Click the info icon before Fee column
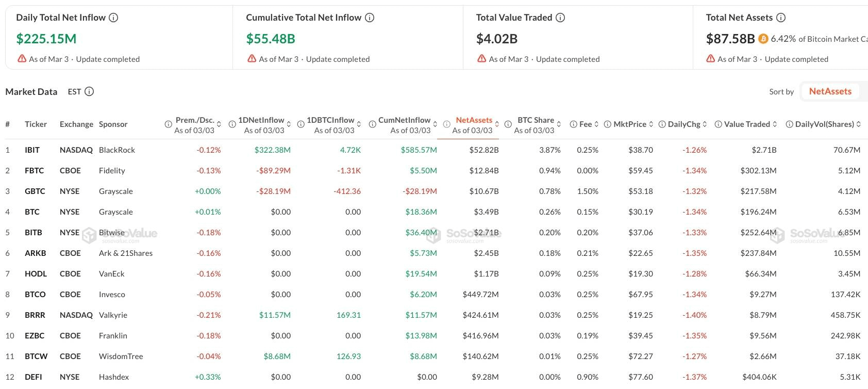 573,124
